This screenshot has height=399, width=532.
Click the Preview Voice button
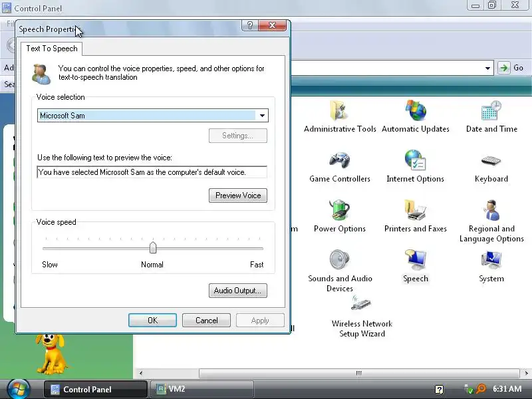coord(238,196)
